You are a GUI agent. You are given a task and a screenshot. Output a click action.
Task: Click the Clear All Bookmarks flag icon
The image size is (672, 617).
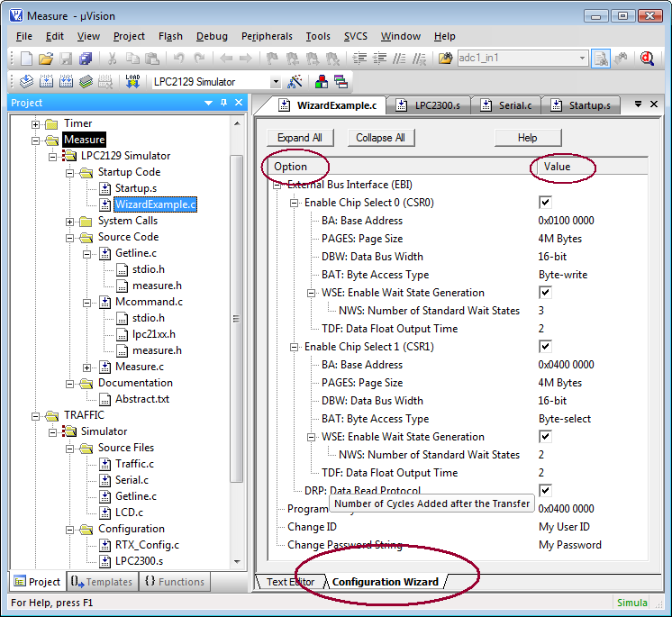(x=332, y=59)
